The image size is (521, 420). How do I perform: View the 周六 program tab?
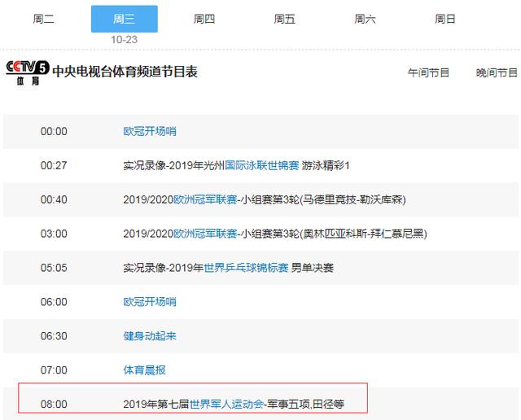tap(365, 19)
